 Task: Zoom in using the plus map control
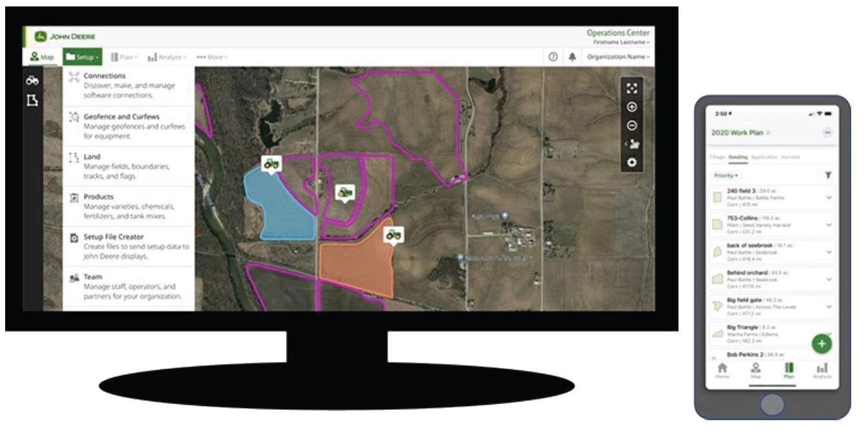click(x=631, y=107)
